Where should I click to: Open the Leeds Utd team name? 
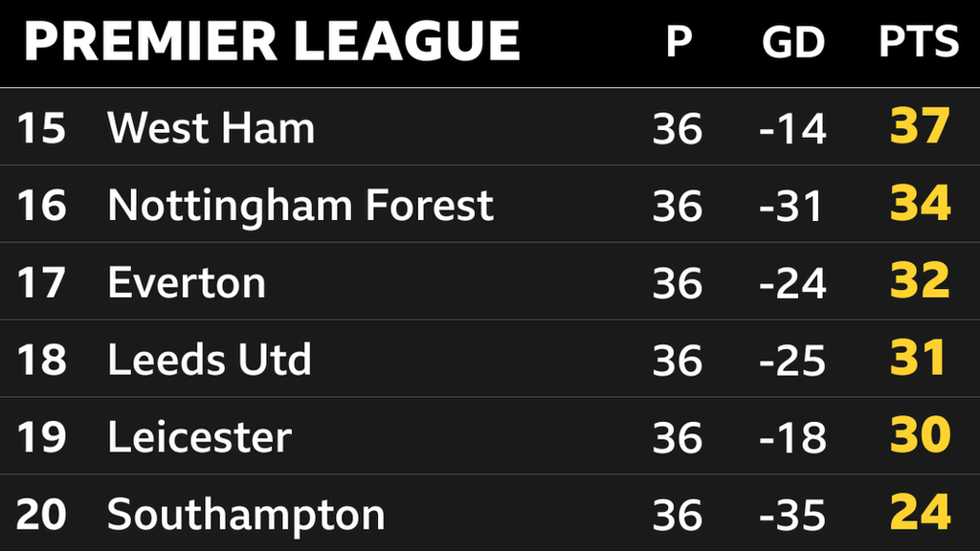click(210, 361)
